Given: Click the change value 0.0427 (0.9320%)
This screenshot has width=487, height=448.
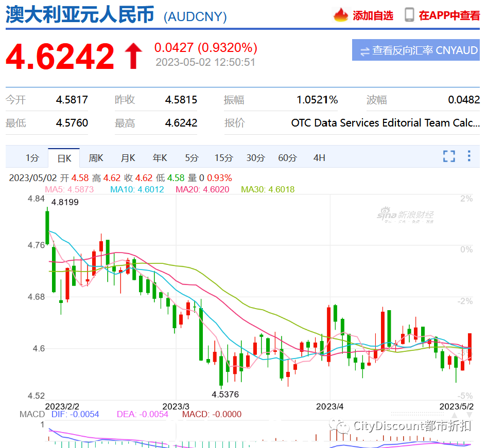Looking at the screenshot, I should point(206,48).
